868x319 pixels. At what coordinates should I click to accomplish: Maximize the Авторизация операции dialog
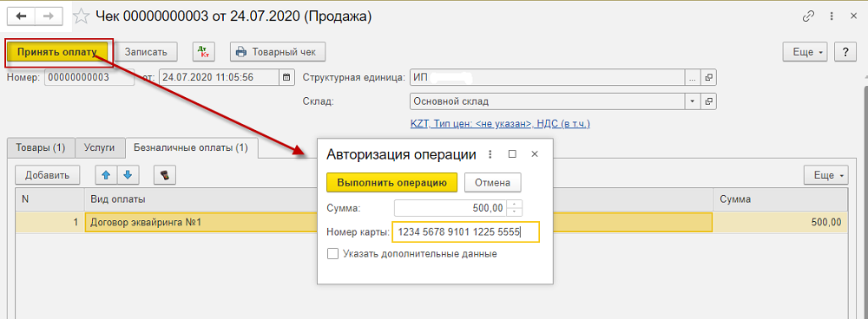(x=512, y=154)
